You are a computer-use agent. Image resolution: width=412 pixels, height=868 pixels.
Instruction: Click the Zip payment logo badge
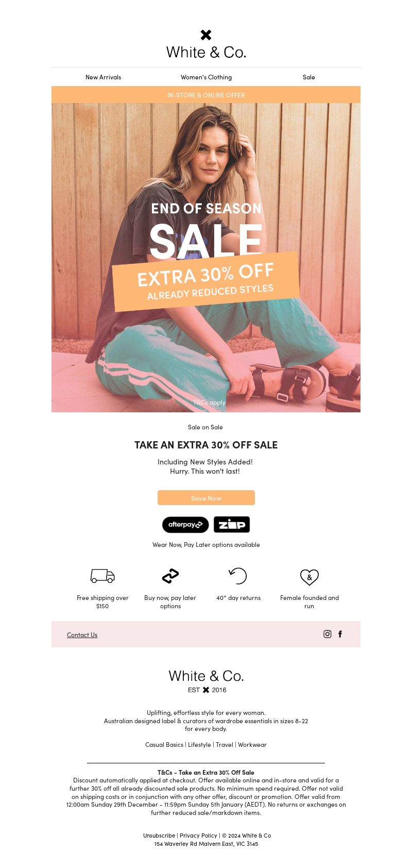pyautogui.click(x=232, y=525)
